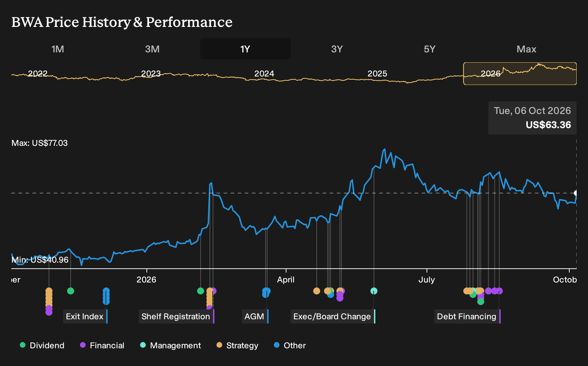Click the teal Management event marker
Screen dimensions: 588x366
coord(374,291)
